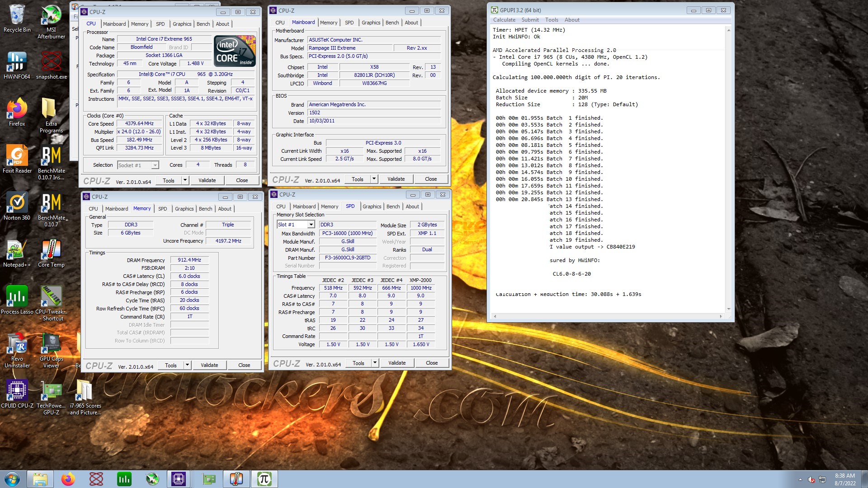Open the CPU-Tweaker shortcut icon
The height and width of the screenshot is (488, 868).
(x=51, y=304)
